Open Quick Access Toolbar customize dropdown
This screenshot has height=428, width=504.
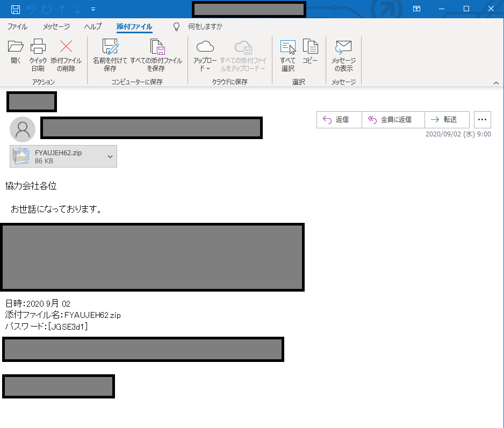coord(93,9)
